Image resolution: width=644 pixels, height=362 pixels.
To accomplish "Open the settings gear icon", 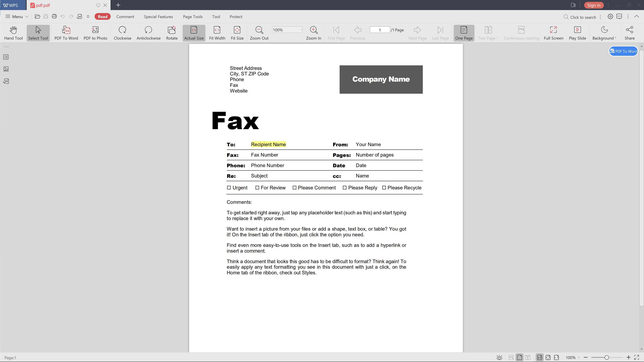I will tap(610, 16).
